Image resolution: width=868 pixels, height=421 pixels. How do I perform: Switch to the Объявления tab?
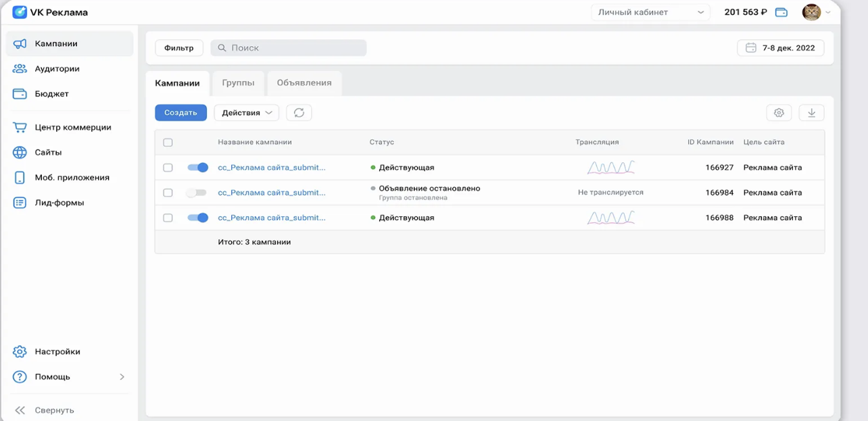click(x=304, y=83)
